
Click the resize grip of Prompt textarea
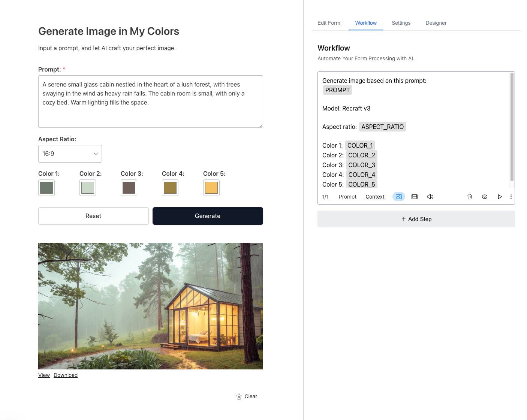tap(261, 126)
